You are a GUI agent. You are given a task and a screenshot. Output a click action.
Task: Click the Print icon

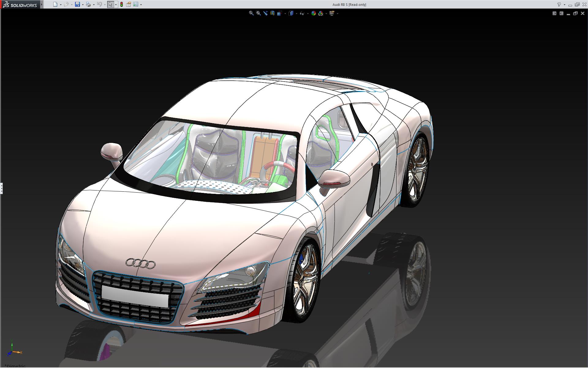point(88,4)
